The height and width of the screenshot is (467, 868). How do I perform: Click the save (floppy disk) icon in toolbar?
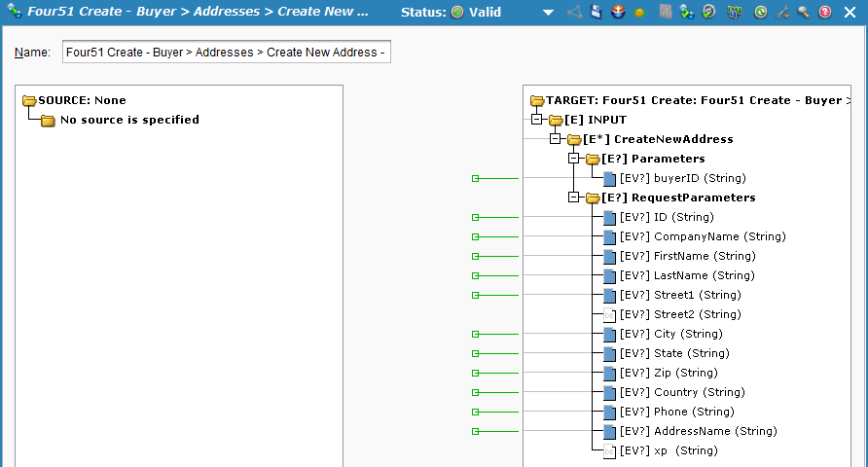coord(597,13)
